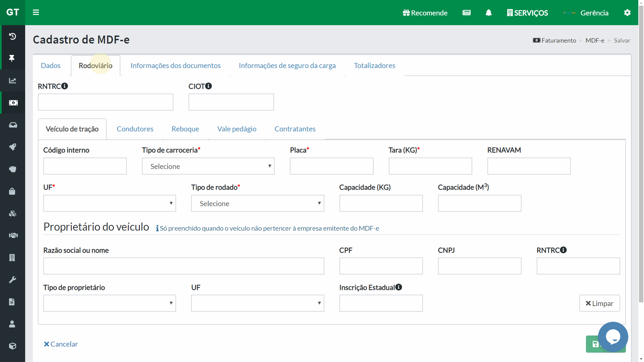Expand the Tipo de rodado dropdown
This screenshot has width=644, height=362.
[257, 203]
